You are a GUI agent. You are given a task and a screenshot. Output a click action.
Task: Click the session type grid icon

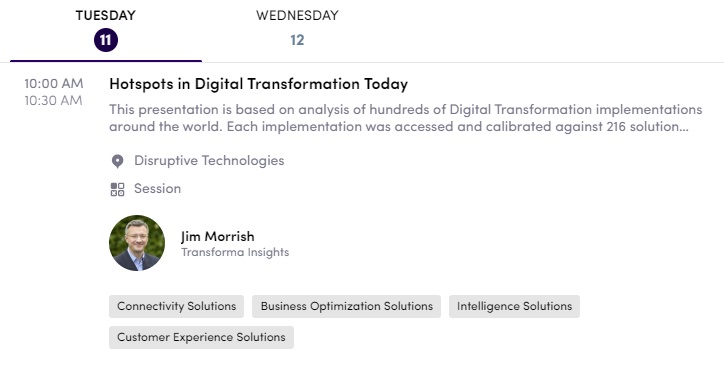[x=117, y=189]
